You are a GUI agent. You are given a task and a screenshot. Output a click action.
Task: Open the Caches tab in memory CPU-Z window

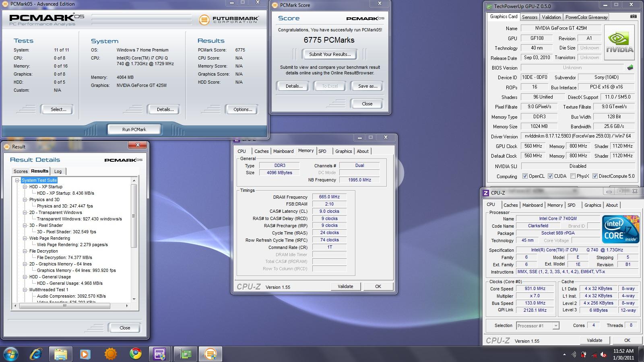coord(261,151)
